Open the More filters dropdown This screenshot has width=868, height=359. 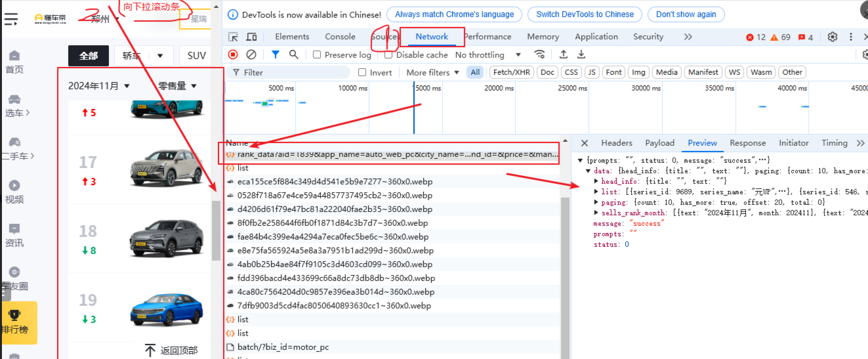click(x=432, y=72)
